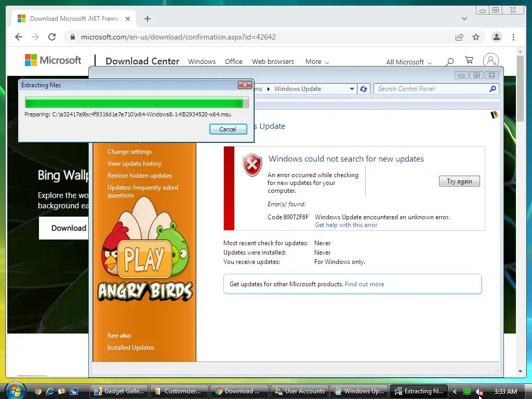Open Updates: frequently asked questions
Image resolution: width=532 pixels, height=399 pixels.
coord(142,191)
